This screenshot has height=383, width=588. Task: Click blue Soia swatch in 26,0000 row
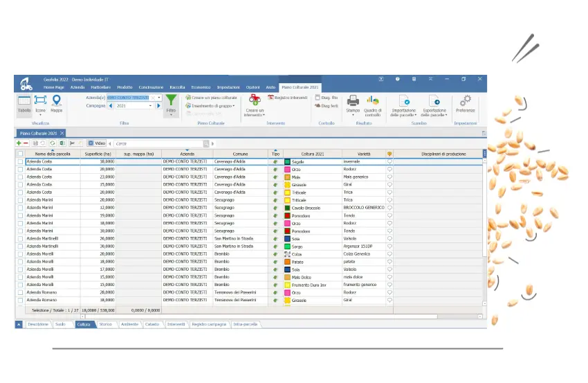287,239
